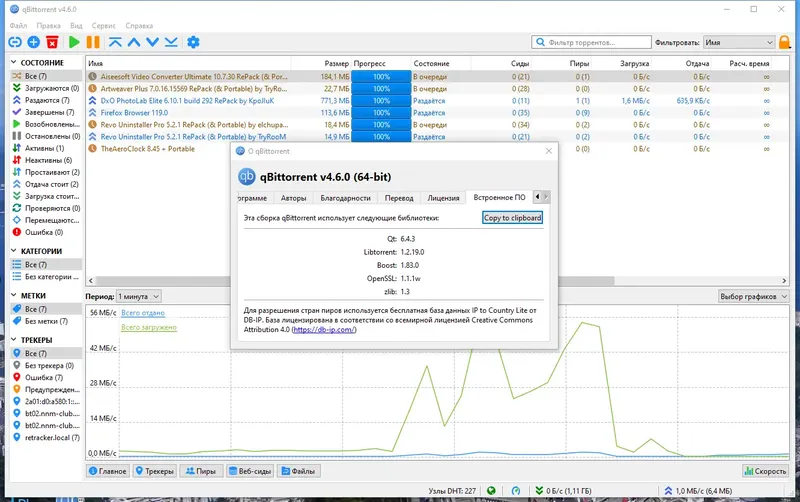
Task: Click the Веб-сиды bottom panel button
Action: point(250,471)
